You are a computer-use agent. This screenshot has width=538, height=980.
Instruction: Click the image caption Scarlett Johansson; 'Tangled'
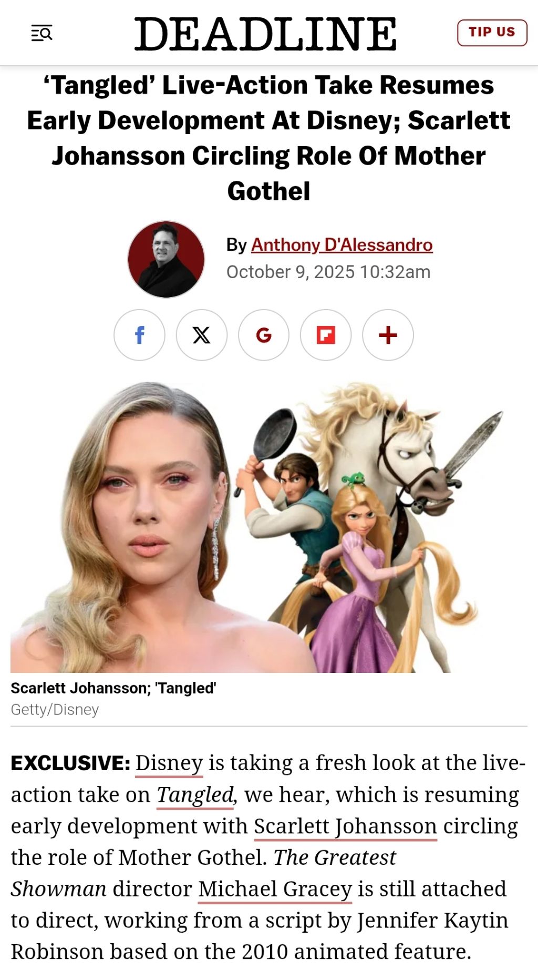[113, 688]
